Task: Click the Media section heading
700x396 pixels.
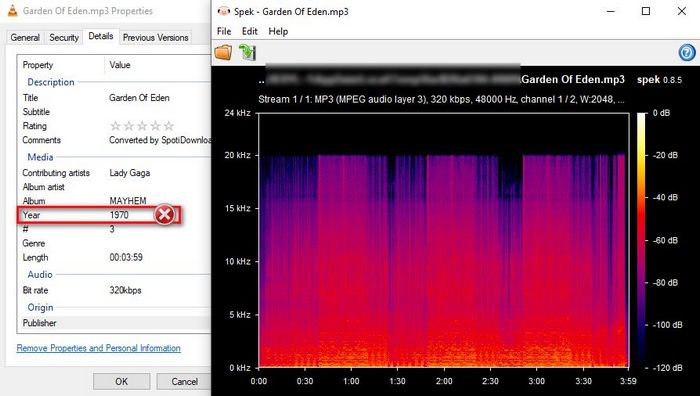Action: tap(40, 157)
